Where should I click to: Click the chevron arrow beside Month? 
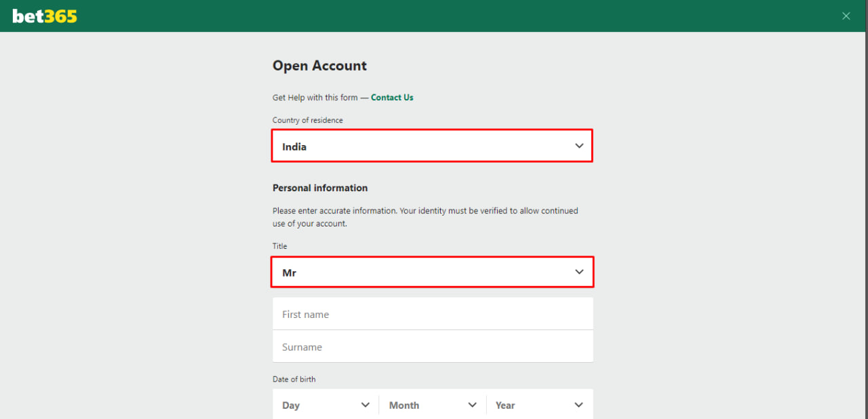473,405
